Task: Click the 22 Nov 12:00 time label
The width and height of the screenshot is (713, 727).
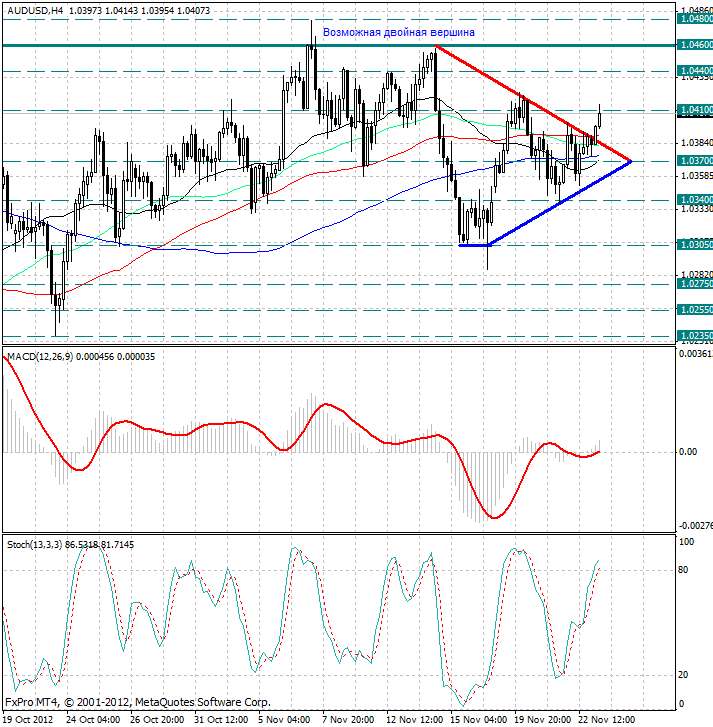Action: 606,719
